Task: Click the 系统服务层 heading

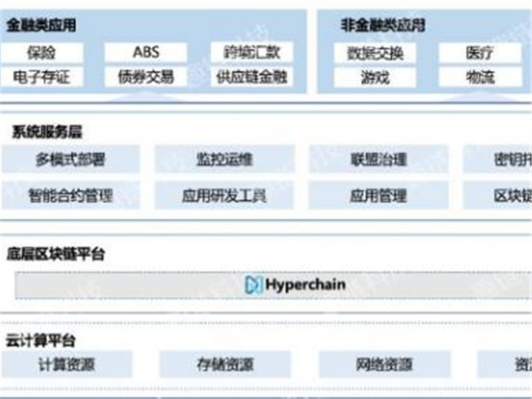Action: point(47,132)
